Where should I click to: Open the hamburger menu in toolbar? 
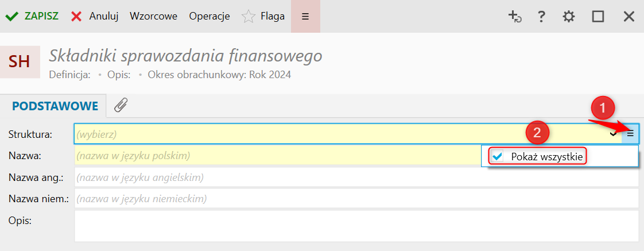tap(305, 16)
